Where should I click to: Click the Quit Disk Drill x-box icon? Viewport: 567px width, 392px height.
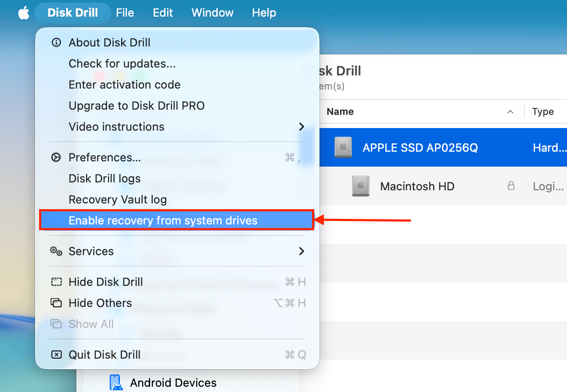(56, 355)
